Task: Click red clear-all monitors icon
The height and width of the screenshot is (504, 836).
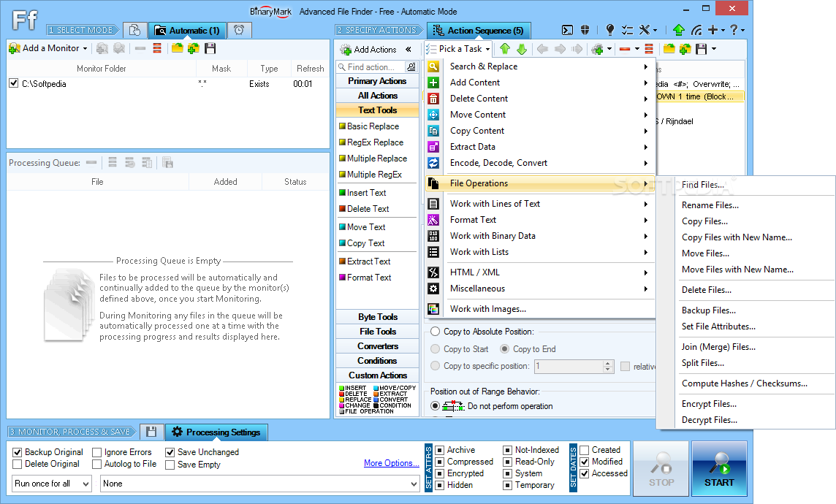Action: [157, 48]
